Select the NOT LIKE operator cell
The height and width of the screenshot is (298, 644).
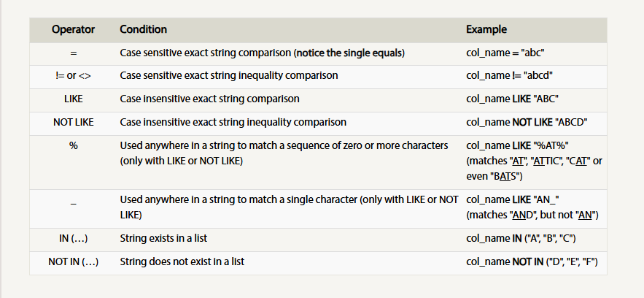(73, 123)
